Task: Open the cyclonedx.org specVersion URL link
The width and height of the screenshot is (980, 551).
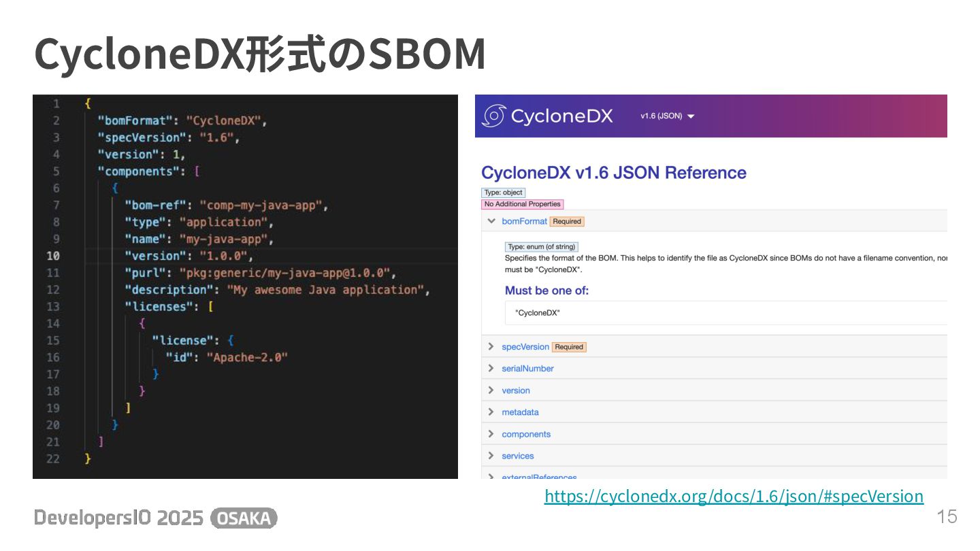Action: pyautogui.click(x=734, y=496)
